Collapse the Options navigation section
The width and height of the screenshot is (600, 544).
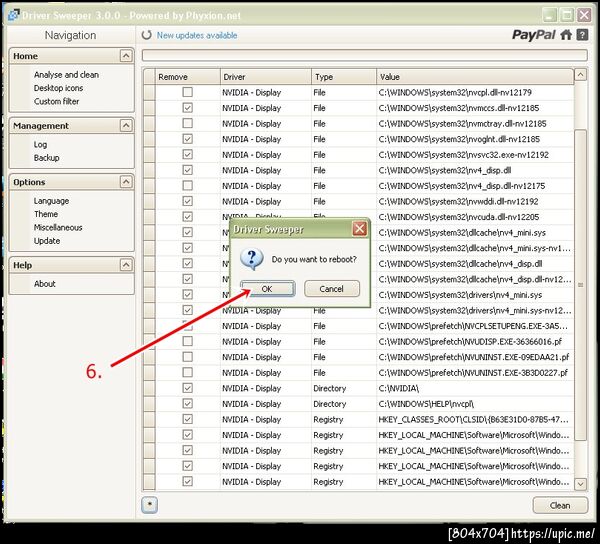pos(126,182)
